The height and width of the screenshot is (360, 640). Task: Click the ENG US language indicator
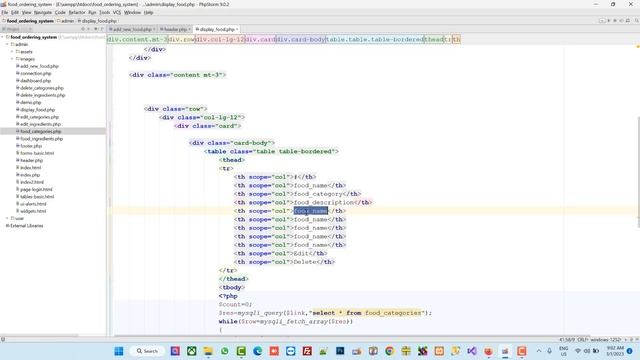(564, 351)
